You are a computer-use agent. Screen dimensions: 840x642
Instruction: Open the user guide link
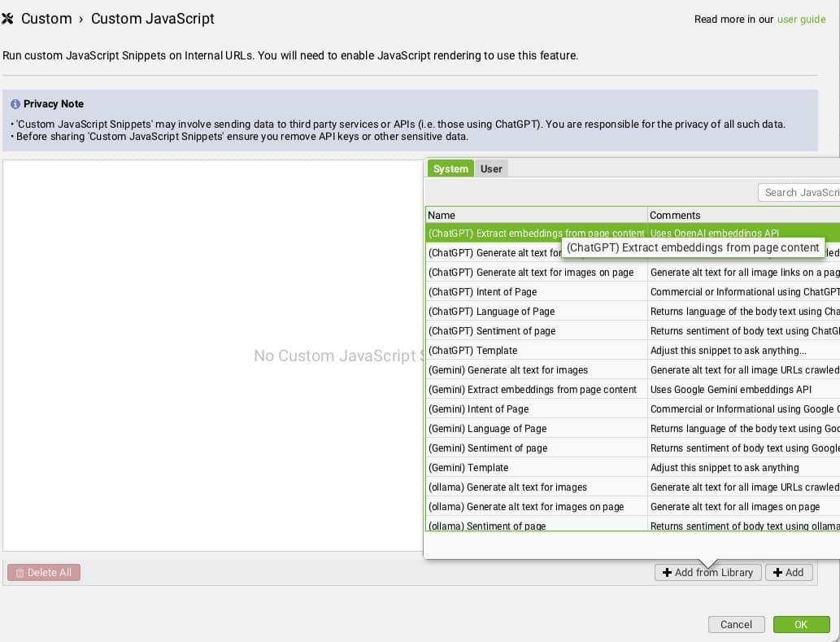pyautogui.click(x=802, y=19)
